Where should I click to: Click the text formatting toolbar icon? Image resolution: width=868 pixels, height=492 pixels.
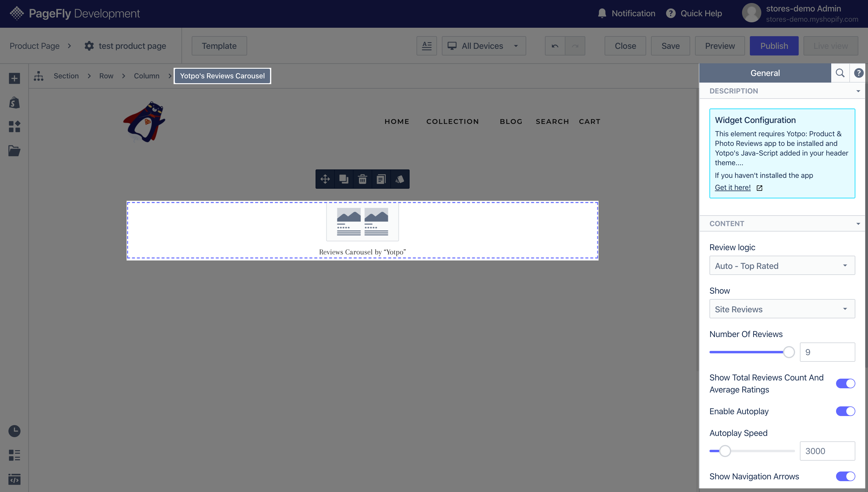pyautogui.click(x=426, y=46)
